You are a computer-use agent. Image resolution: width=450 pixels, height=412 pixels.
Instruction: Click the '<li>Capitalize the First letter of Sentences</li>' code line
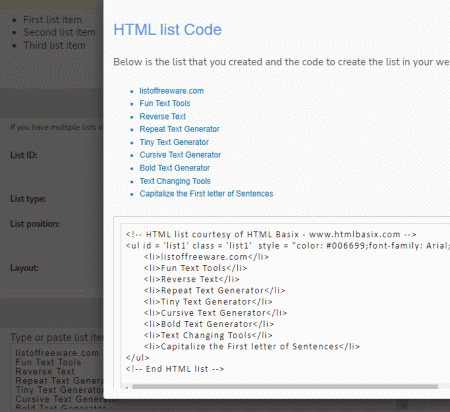(x=252, y=346)
